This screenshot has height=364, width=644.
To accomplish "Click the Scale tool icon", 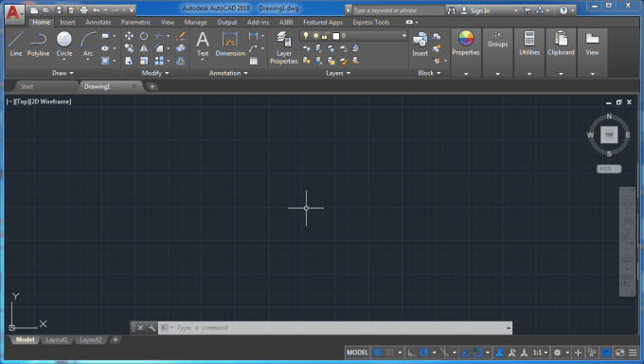I will coord(144,62).
